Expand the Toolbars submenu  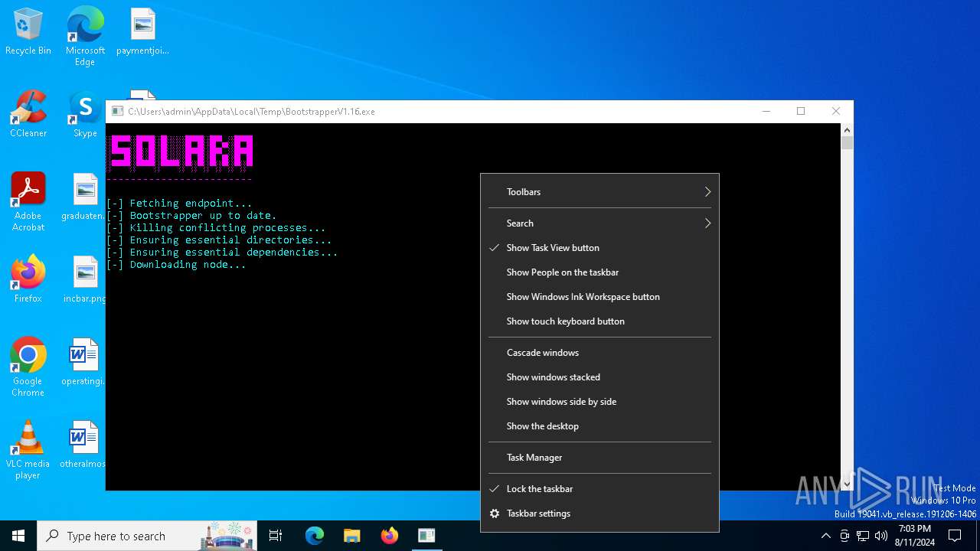click(600, 192)
